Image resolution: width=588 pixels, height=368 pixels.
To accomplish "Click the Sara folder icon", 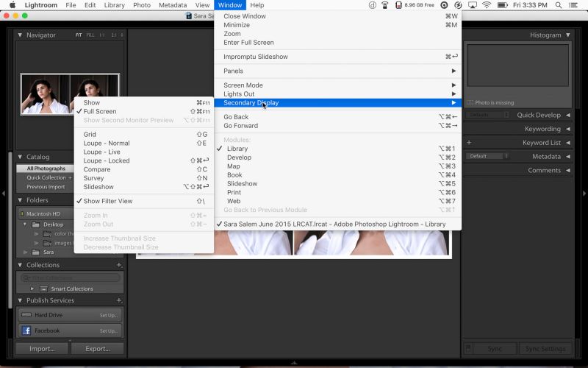I will click(35, 252).
